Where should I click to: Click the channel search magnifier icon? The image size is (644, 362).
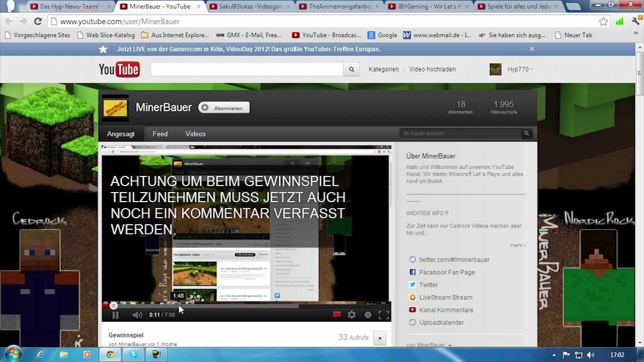coord(527,133)
